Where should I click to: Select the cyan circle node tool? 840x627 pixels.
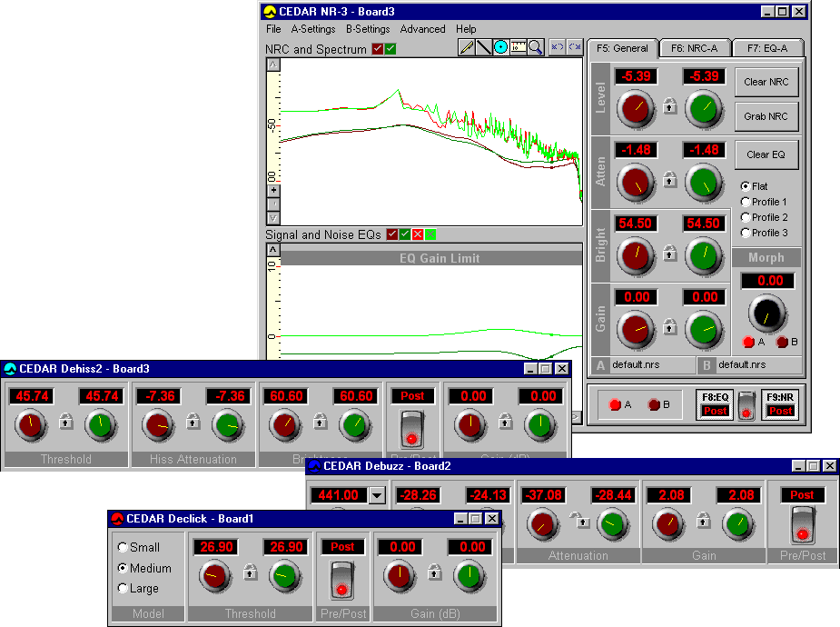500,47
